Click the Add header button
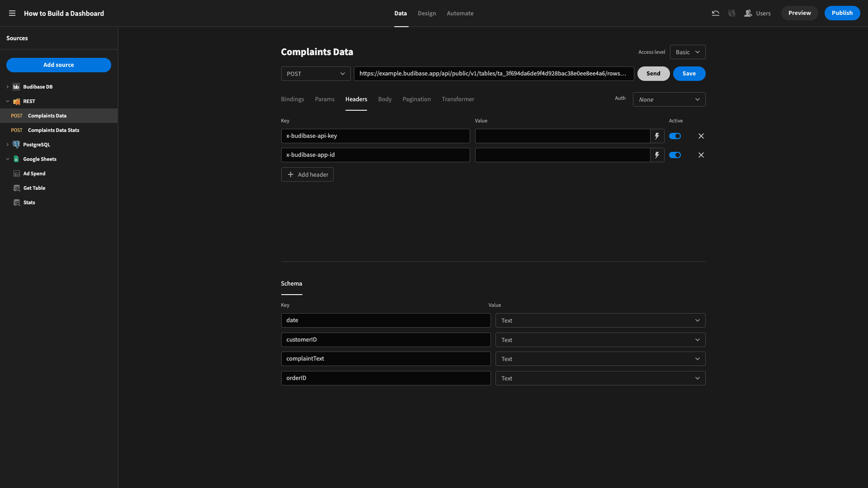 pyautogui.click(x=307, y=174)
